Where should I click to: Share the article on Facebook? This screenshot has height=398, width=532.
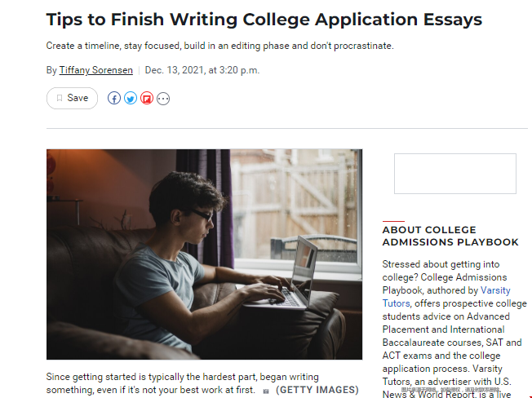[x=114, y=99]
